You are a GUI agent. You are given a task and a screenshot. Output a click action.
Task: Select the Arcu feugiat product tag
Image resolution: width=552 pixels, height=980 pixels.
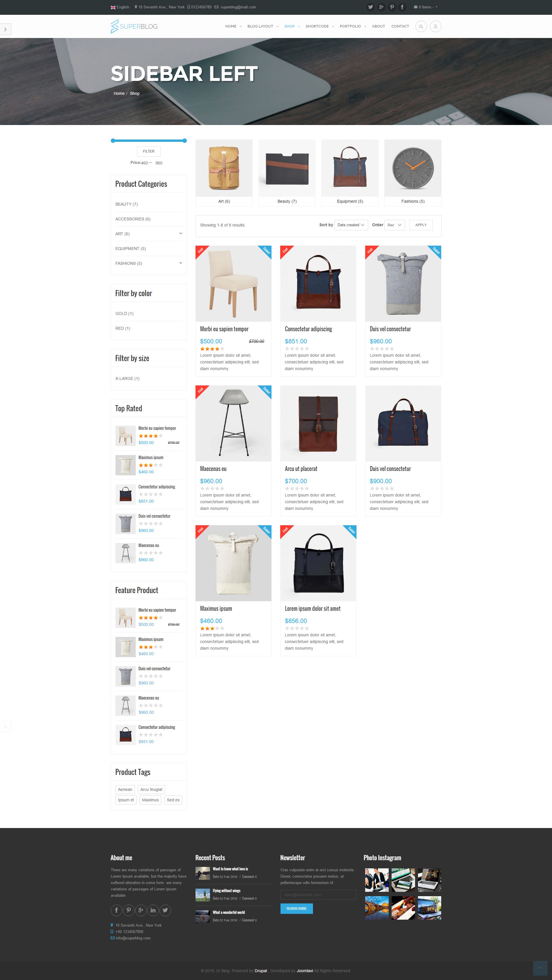coord(151,789)
